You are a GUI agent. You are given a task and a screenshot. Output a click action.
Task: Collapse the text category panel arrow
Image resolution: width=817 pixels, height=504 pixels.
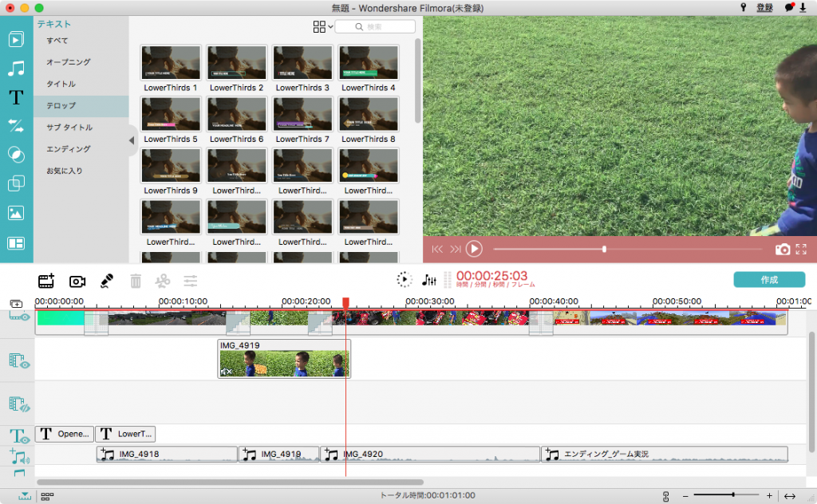(x=132, y=141)
